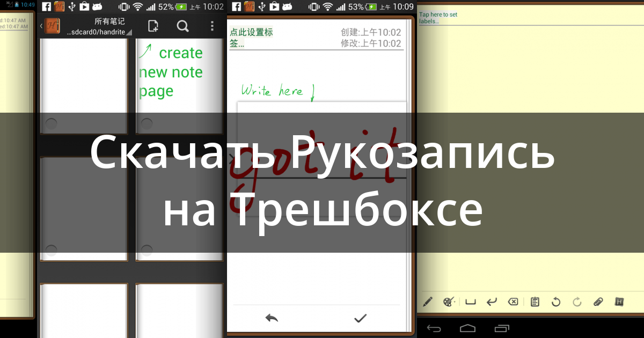
Task: Tap the 修改:上午10:02 modified time
Action: coord(371,43)
